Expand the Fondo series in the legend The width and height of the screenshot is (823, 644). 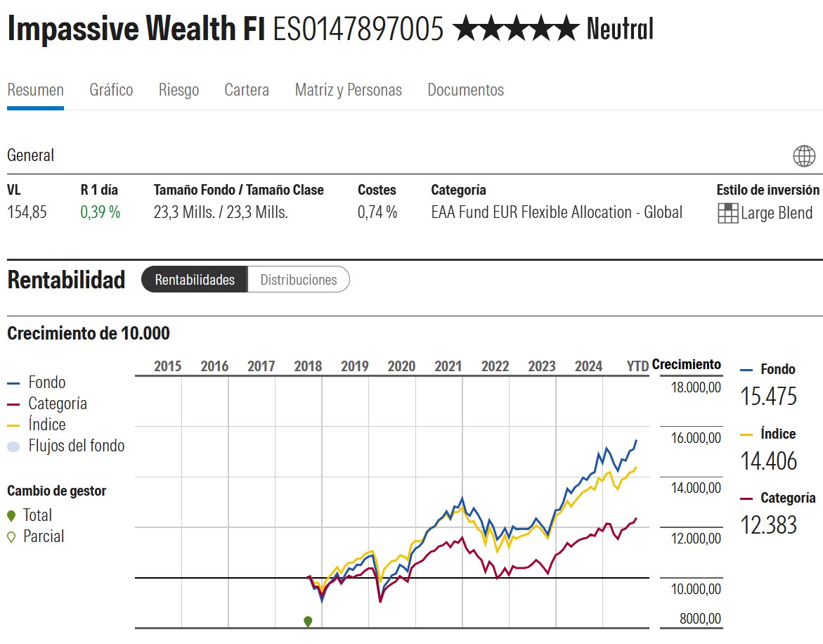[x=39, y=382]
